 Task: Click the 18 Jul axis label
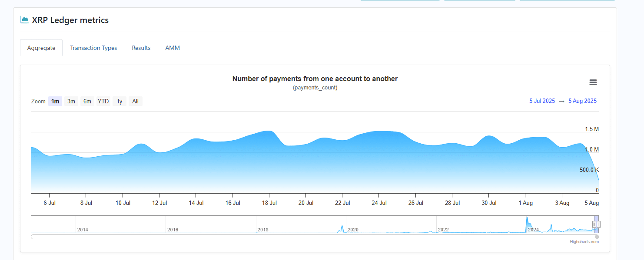tap(269, 203)
